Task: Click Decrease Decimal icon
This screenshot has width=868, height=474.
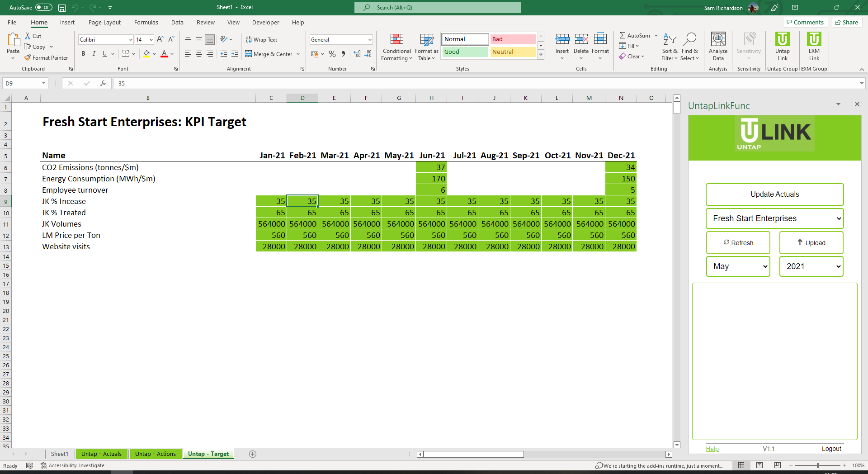Action: tap(368, 54)
